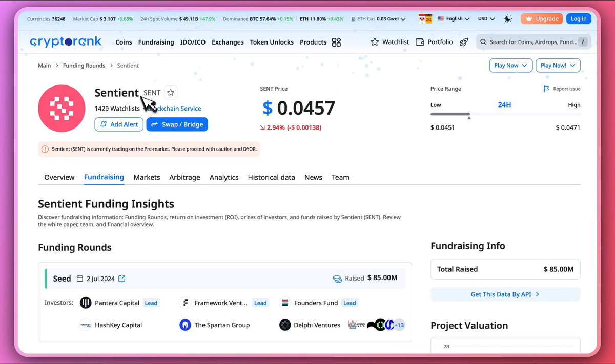The width and height of the screenshot is (615, 364).
Task: Click the $ 85.00M Total Raised value
Action: (559, 269)
